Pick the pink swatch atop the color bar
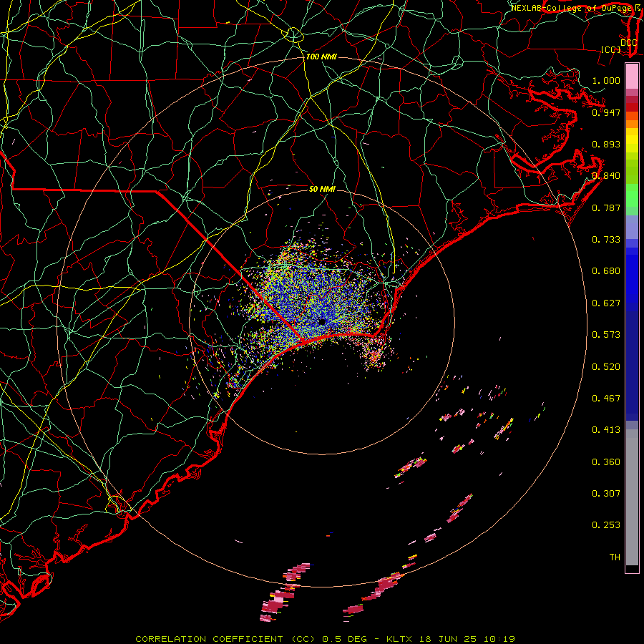Image resolution: width=644 pixels, height=644 pixels. coord(632,77)
